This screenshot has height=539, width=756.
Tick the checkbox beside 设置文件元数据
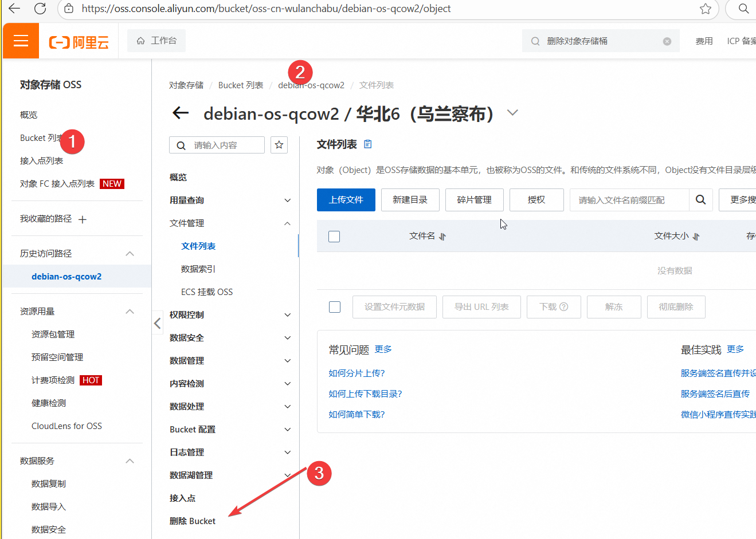click(335, 307)
